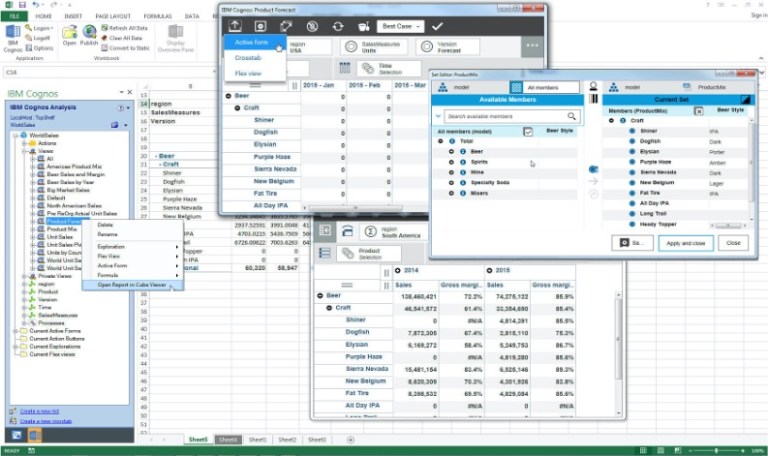
Task: Click the All members grid icon in Set Editor
Action: (516, 87)
